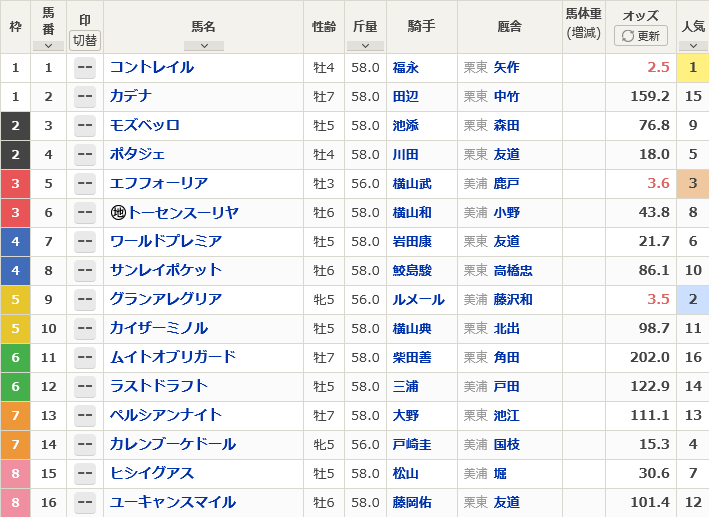
Task: Click the yellow popularity 1 cell
Action: tap(693, 68)
